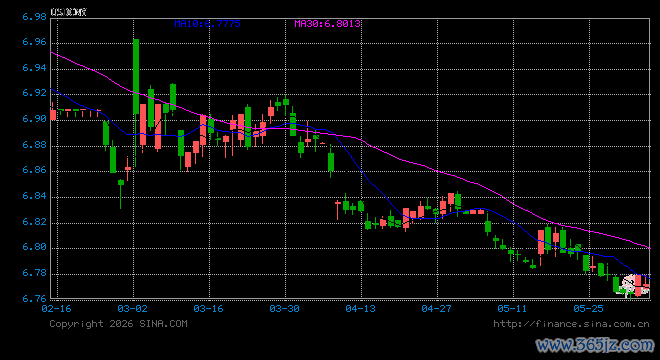Click the 6.86 price axis label
The image size is (660, 360).
pos(35,171)
